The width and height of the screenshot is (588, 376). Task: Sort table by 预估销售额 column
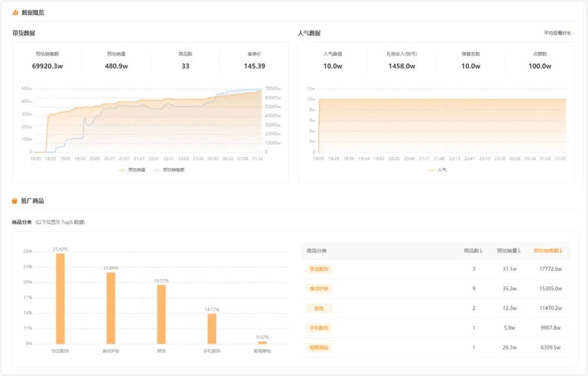tap(548, 251)
